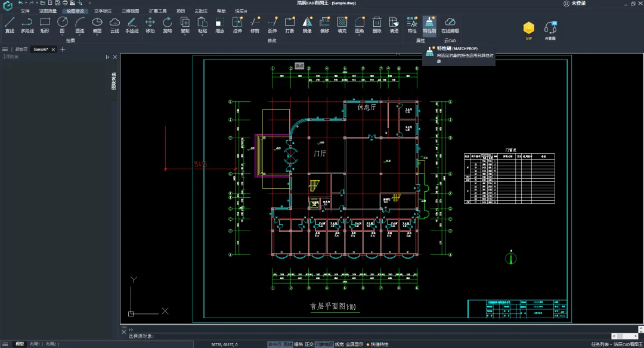Activate the 镜像 mirror tool

pyautogui.click(x=307, y=25)
